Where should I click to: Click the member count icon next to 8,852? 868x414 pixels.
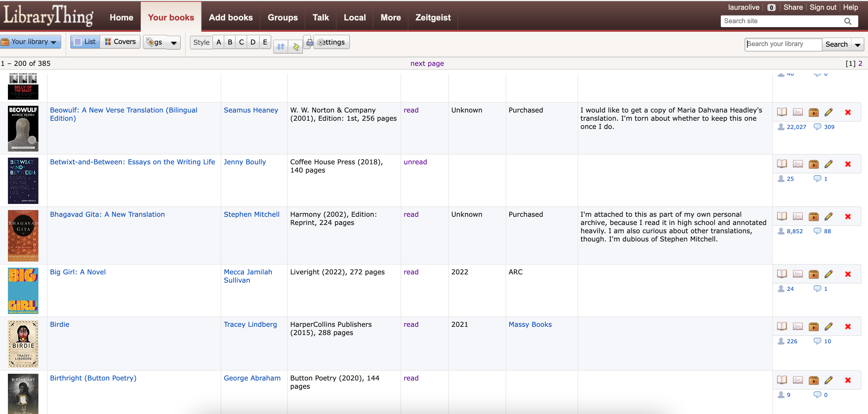click(x=782, y=231)
